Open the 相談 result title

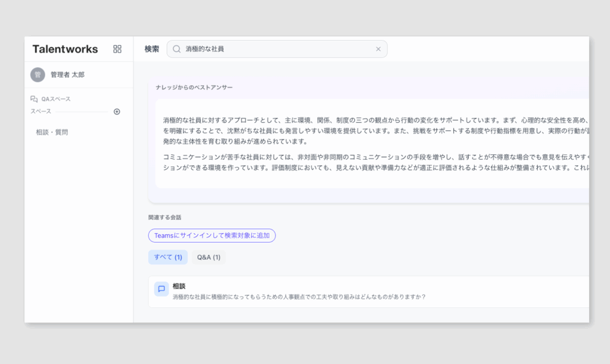pos(179,286)
